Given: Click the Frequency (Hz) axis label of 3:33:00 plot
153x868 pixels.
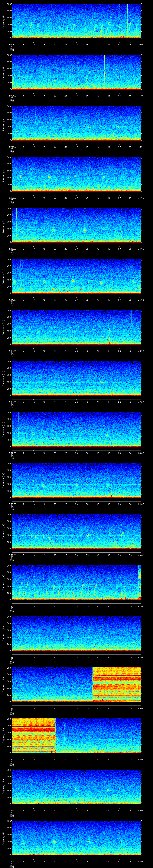Looking at the screenshot, I should (3, 225).
